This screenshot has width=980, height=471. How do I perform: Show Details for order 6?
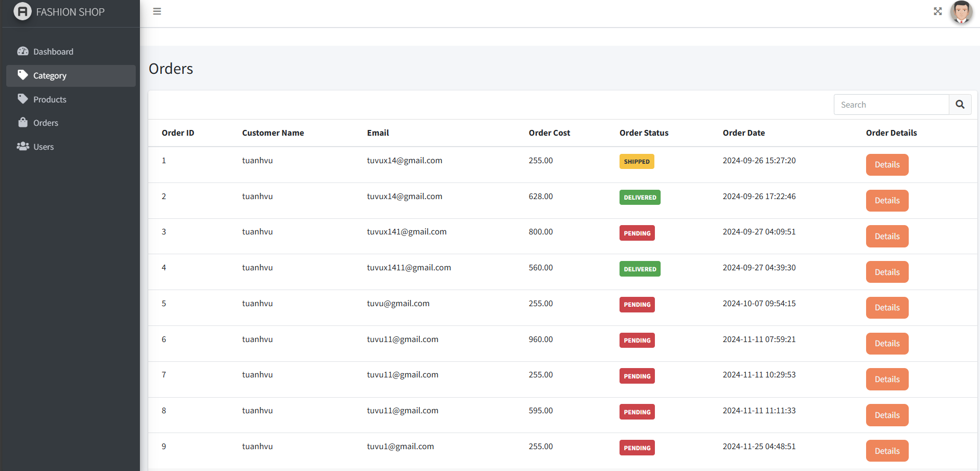pyautogui.click(x=887, y=344)
